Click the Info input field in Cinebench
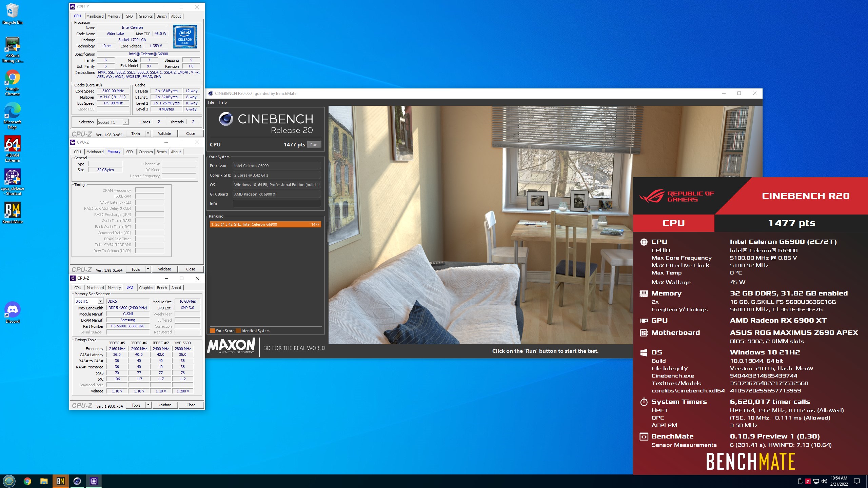Image resolution: width=868 pixels, height=488 pixels. [x=277, y=204]
